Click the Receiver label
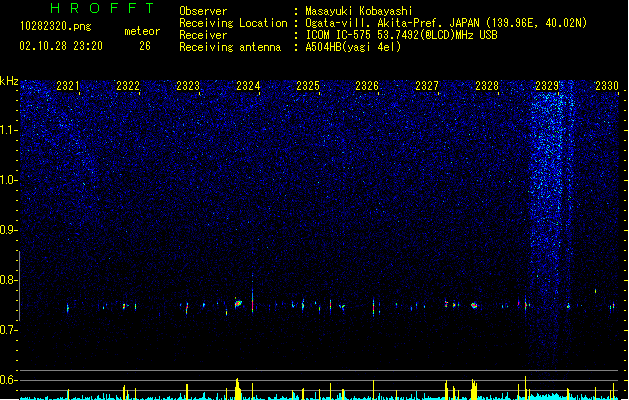This screenshot has height=400, width=629. pos(203,35)
